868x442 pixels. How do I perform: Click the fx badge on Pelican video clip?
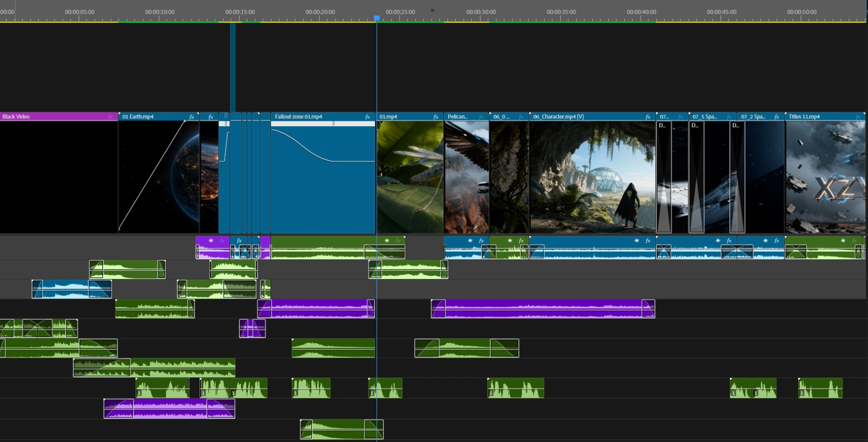point(482,117)
